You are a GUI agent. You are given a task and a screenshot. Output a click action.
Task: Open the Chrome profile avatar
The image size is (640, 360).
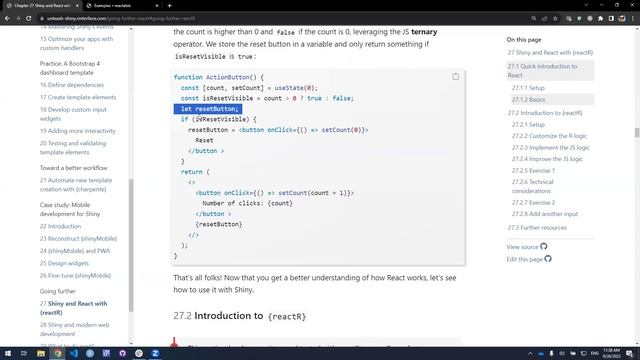(622, 18)
